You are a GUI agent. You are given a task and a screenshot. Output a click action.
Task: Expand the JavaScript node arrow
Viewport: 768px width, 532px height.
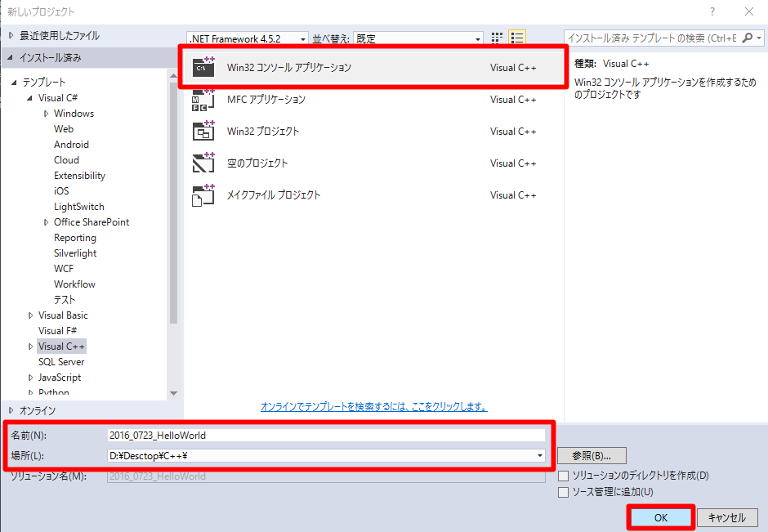point(30,378)
